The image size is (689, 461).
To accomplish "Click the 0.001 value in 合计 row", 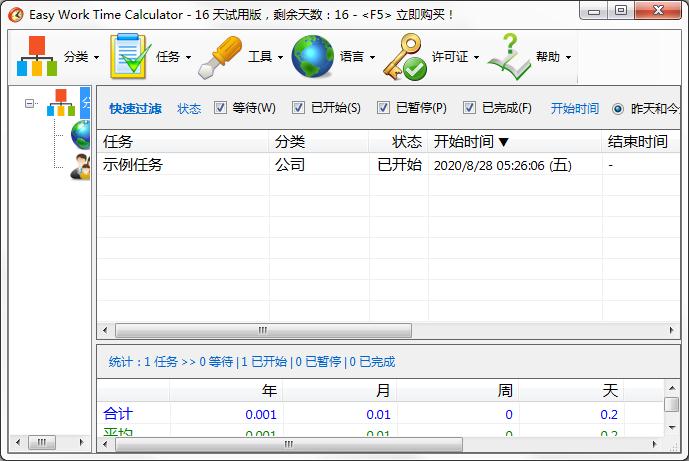I will [261, 414].
